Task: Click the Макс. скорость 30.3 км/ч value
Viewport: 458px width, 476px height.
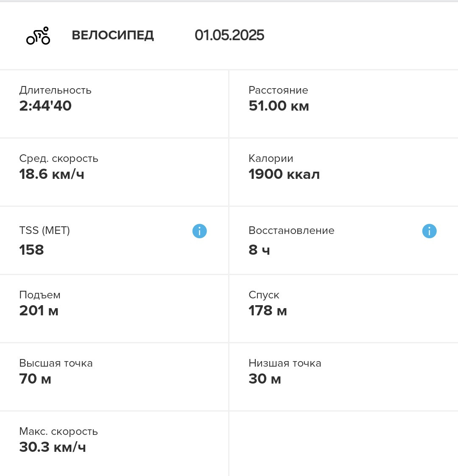Action: [53, 447]
